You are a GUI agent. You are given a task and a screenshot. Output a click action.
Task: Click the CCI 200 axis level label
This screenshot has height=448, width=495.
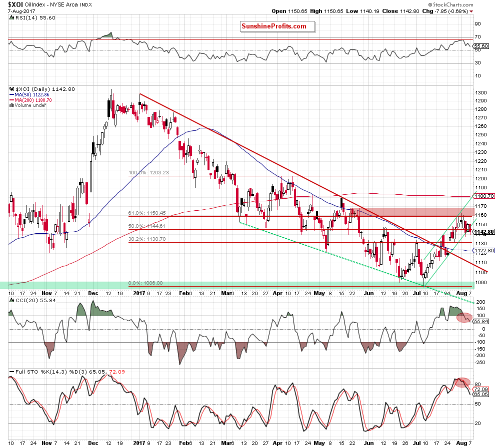(x=481, y=302)
